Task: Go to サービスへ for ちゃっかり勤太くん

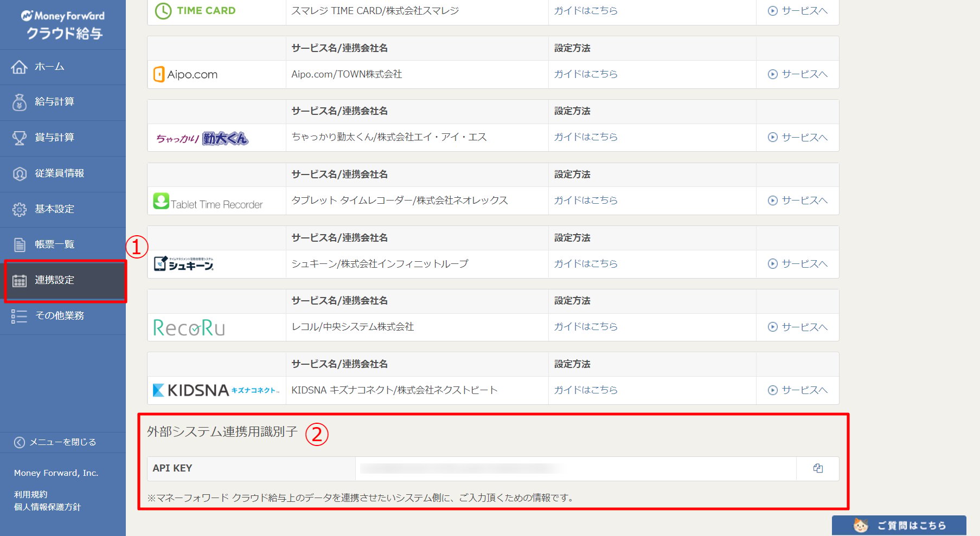Action: [797, 137]
